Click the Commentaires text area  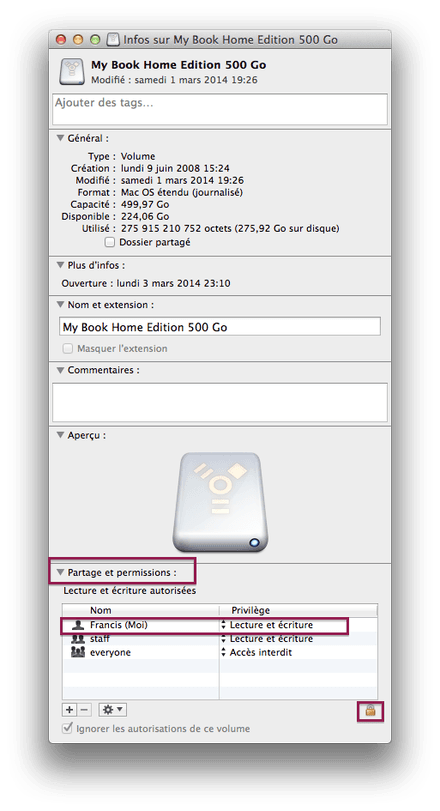(220, 402)
